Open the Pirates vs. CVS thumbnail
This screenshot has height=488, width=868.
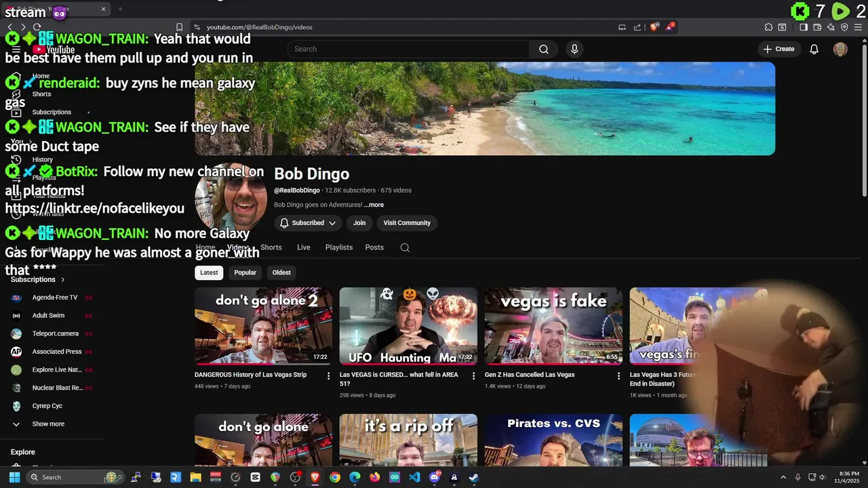553,440
